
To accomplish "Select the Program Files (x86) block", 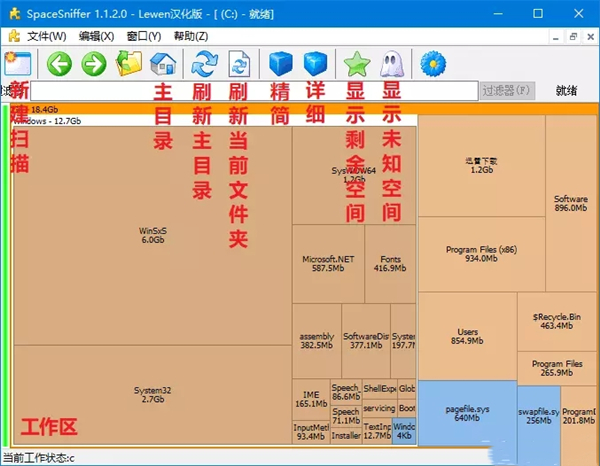I will 481,252.
